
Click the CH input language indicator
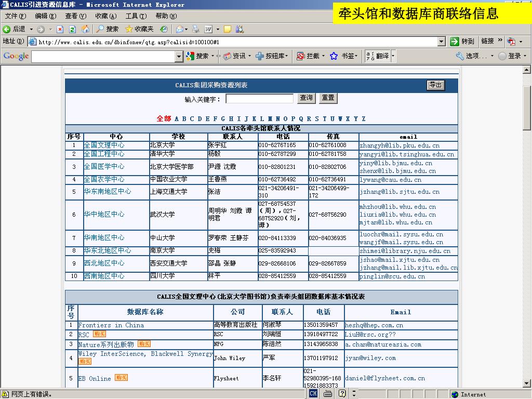click(x=313, y=394)
